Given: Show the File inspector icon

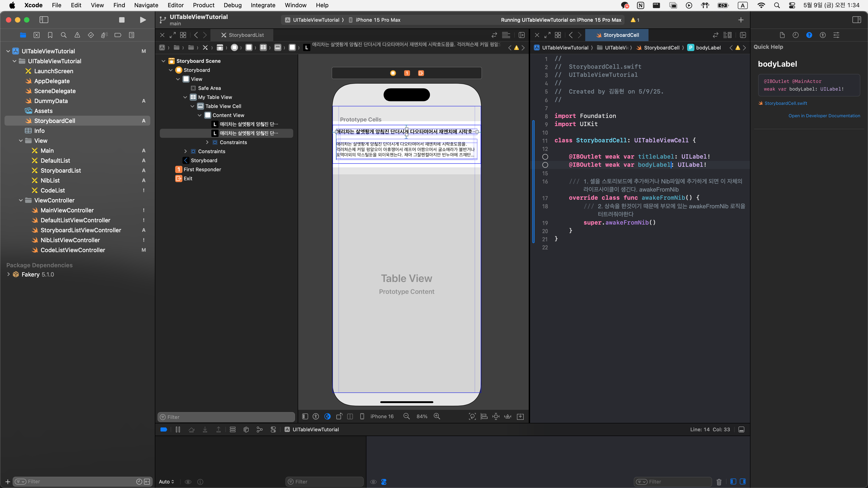Looking at the screenshot, I should click(x=782, y=35).
